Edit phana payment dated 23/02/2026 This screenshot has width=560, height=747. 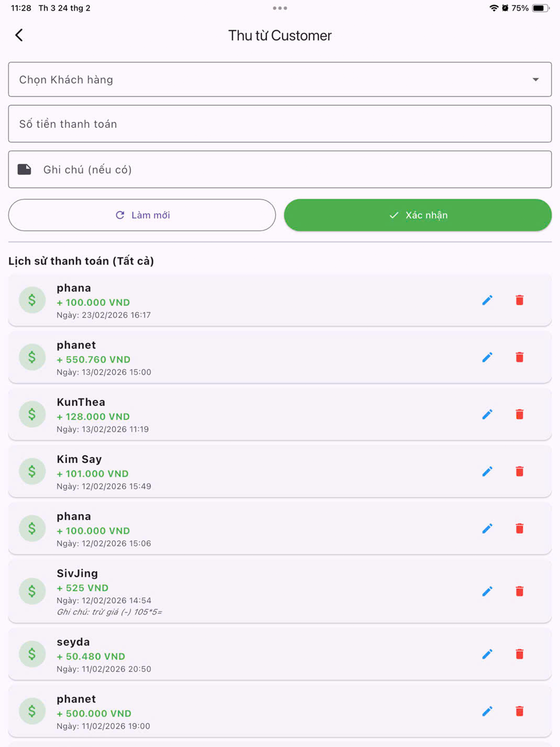pos(487,300)
